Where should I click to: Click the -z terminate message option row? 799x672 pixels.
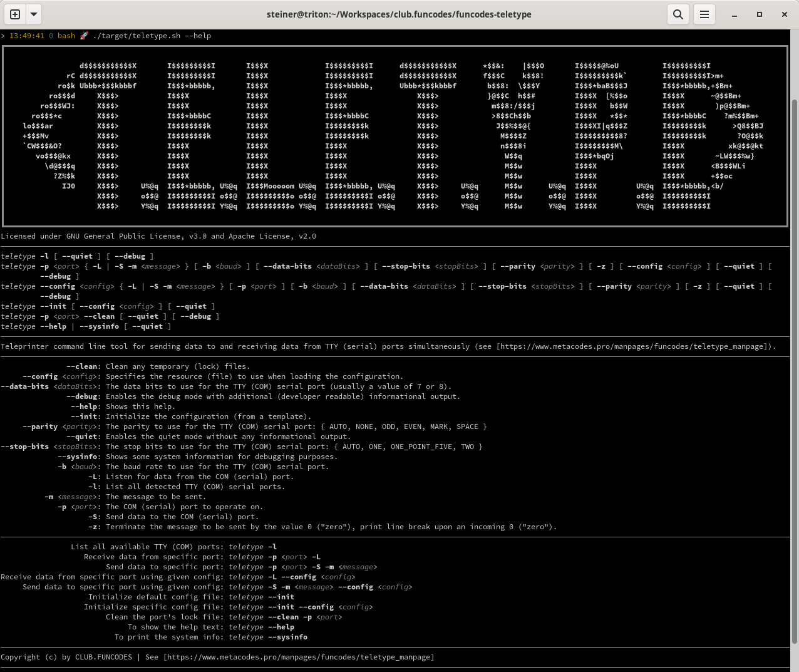tap(322, 527)
